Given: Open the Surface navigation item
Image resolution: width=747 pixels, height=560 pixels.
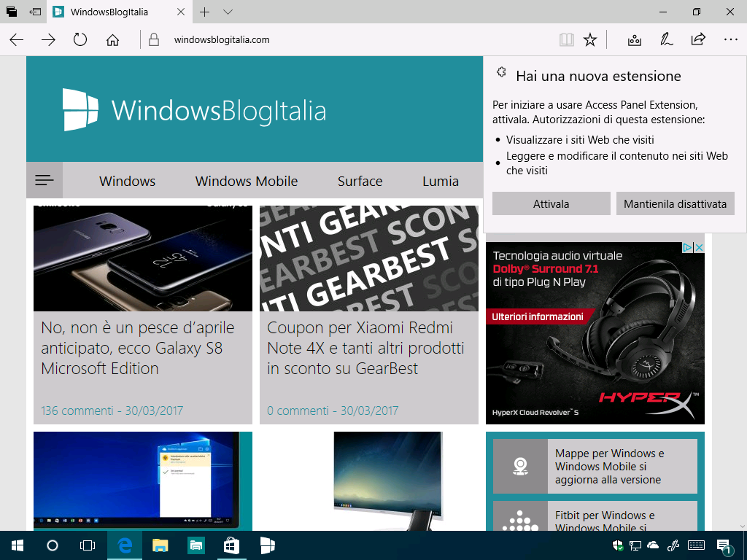Looking at the screenshot, I should click(x=360, y=181).
